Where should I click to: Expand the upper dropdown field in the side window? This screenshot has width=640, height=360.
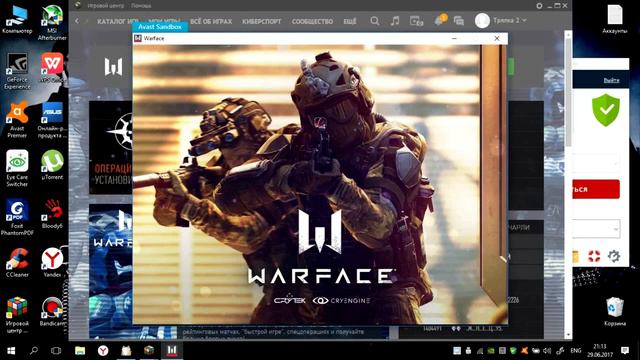(x=596, y=163)
